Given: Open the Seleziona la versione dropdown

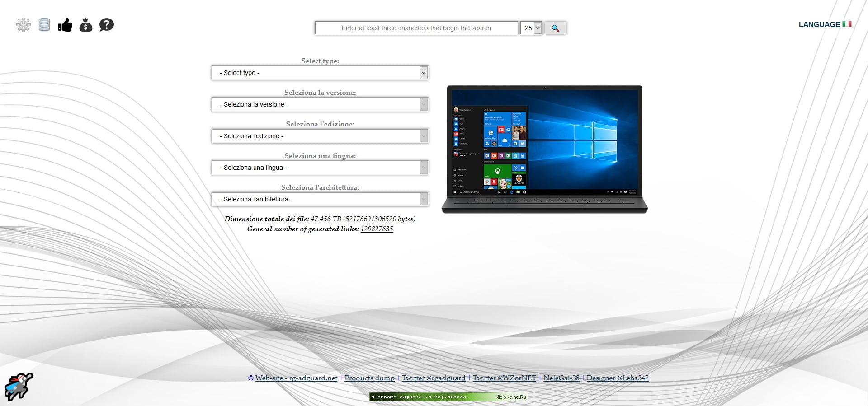Looking at the screenshot, I should [x=320, y=104].
